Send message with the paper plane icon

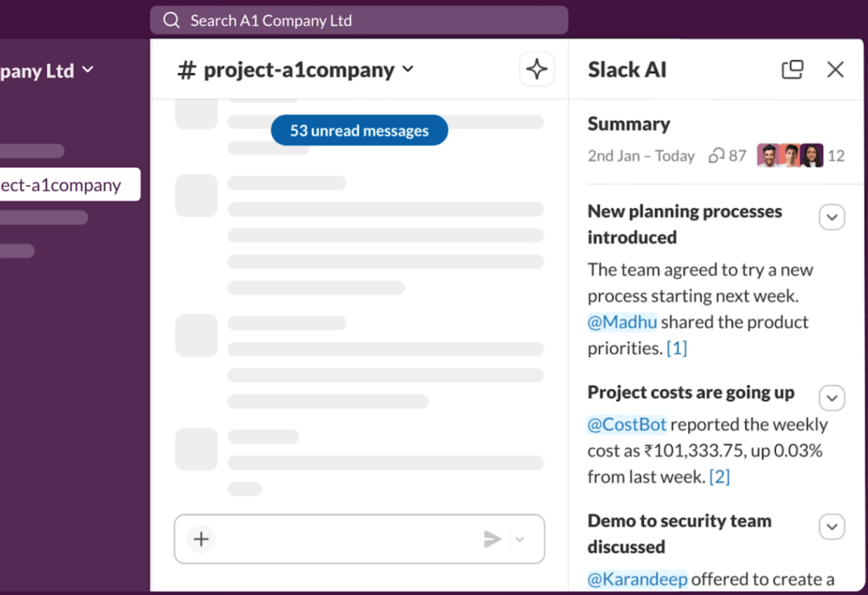492,539
